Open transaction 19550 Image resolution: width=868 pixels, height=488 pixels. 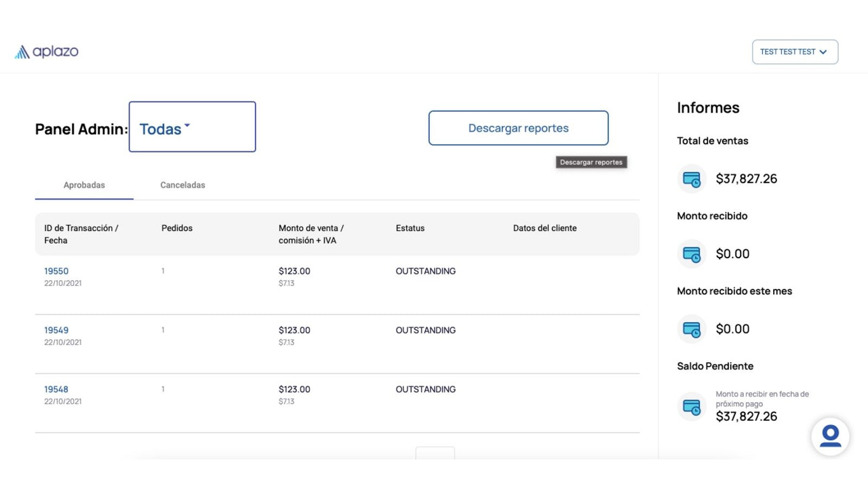point(56,270)
